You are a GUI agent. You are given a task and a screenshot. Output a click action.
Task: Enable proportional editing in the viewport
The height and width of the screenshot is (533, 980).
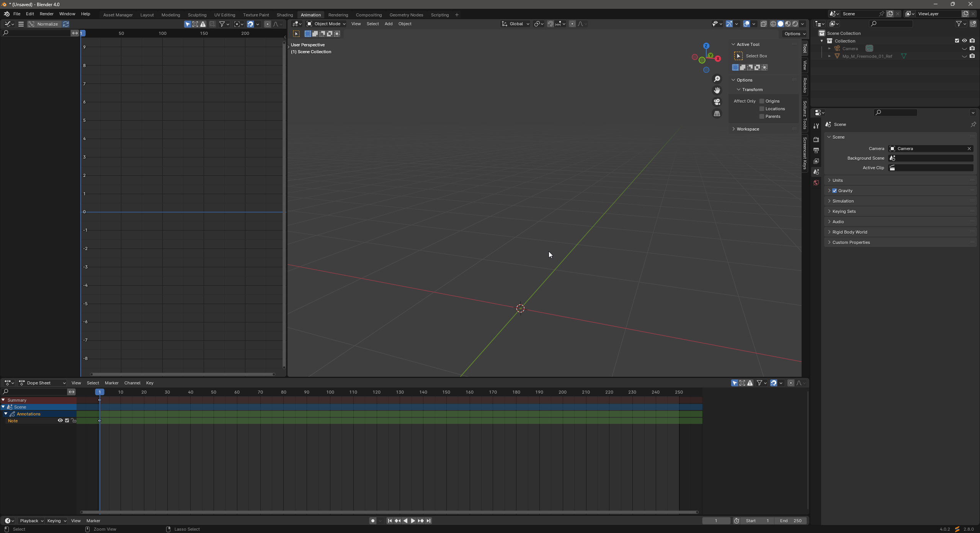pos(572,24)
